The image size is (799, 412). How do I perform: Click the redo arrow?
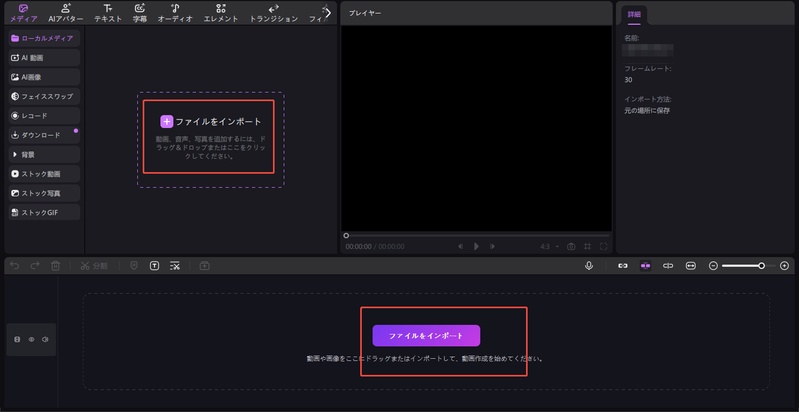35,266
